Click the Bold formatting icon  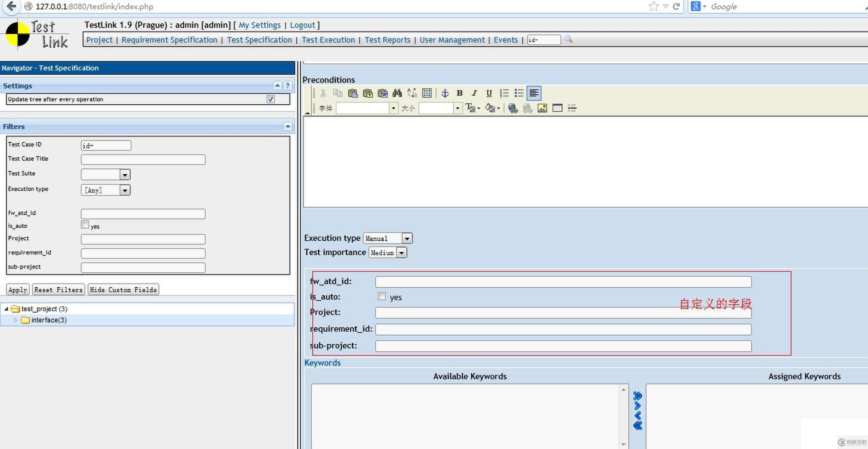(x=459, y=93)
